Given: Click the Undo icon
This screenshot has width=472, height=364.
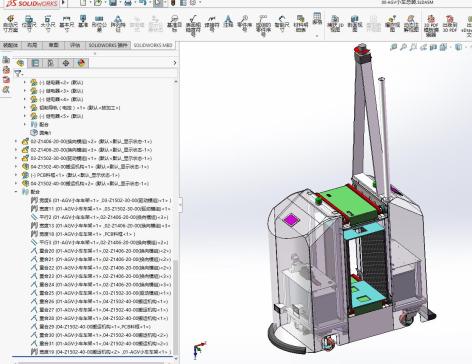Looking at the screenshot, I should point(143,3).
